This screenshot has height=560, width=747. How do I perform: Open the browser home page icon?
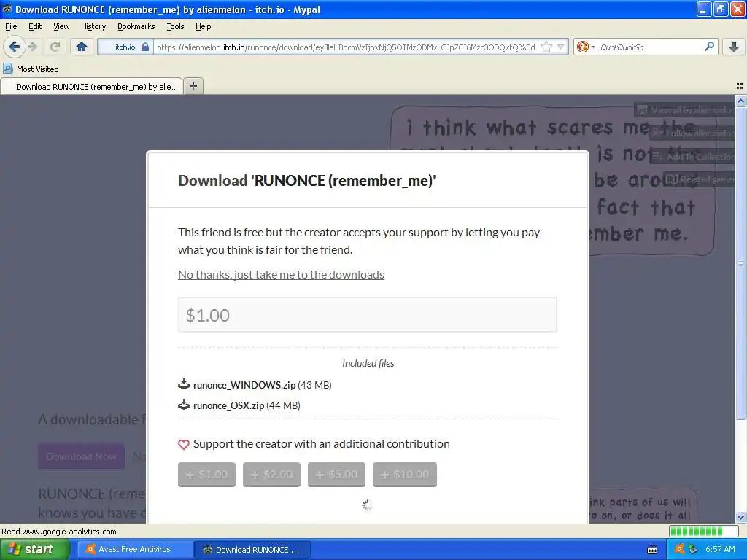pyautogui.click(x=82, y=47)
